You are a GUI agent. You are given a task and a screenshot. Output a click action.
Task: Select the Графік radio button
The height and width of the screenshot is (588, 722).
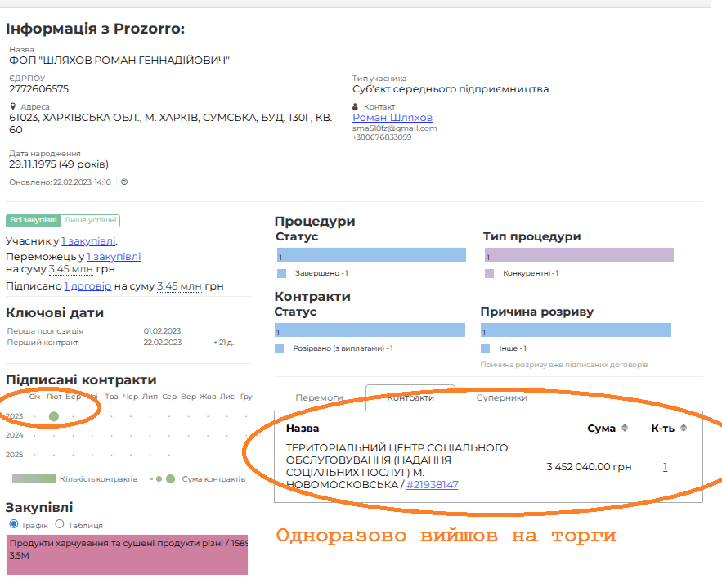13,524
